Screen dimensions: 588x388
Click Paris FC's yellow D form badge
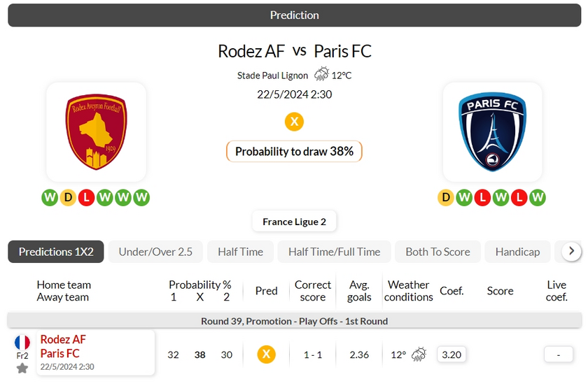pos(446,198)
